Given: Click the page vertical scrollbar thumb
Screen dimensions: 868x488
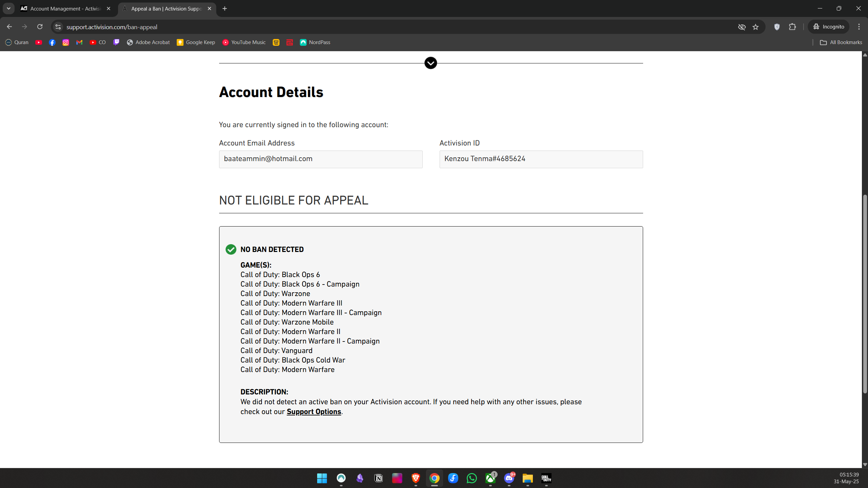Looking at the screenshot, I should [865, 293].
